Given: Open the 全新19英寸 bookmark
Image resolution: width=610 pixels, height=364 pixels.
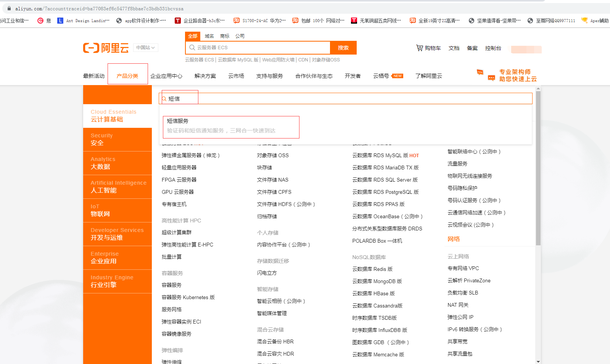Looking at the screenshot, I should tap(435, 21).
